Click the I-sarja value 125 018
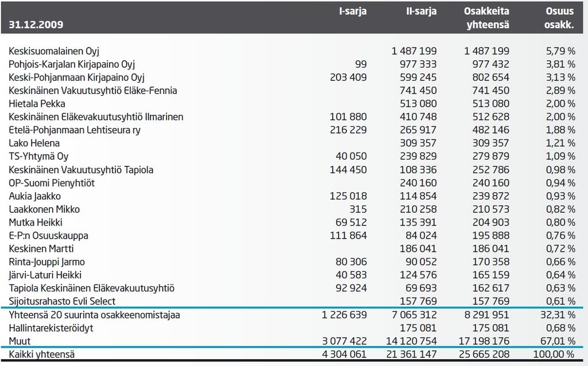 349,196
